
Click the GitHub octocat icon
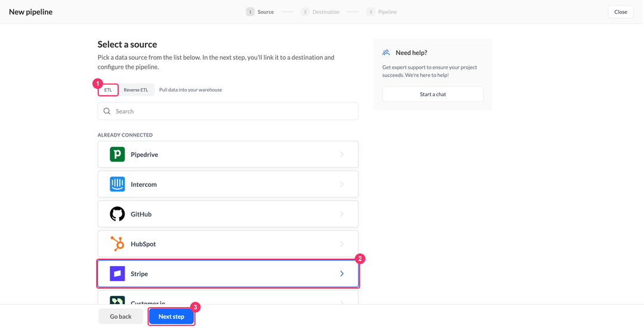pyautogui.click(x=117, y=214)
